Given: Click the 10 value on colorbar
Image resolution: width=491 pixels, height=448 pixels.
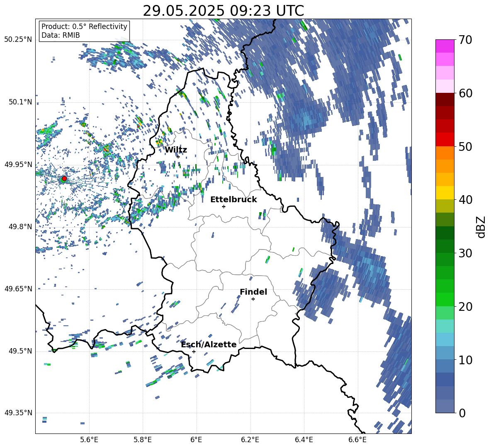Looking at the screenshot, I should (x=465, y=360).
